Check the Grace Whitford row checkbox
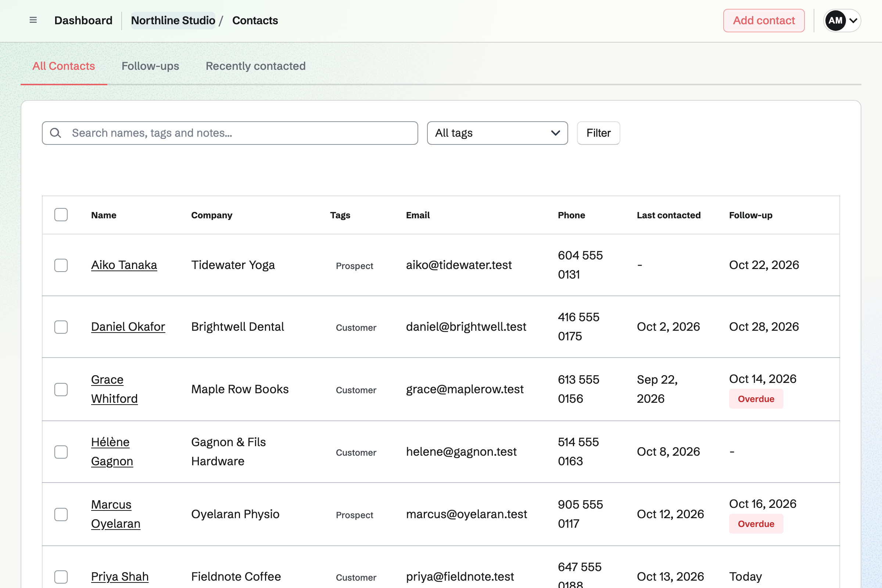 [61, 389]
